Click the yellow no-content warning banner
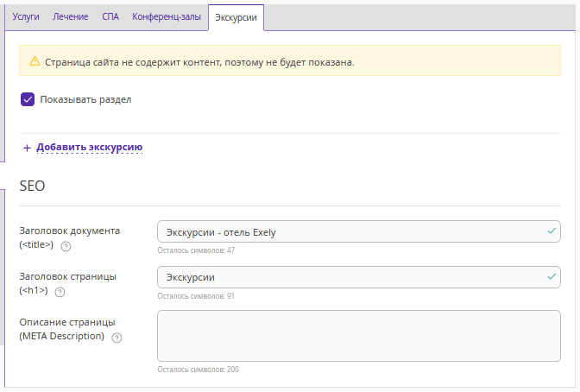 290,60
